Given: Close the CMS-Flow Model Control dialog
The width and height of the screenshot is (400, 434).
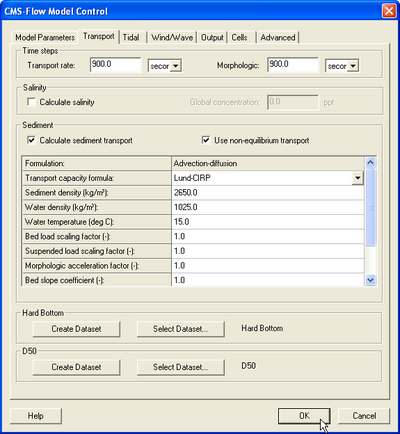Looking at the screenshot, I should pos(389,11).
